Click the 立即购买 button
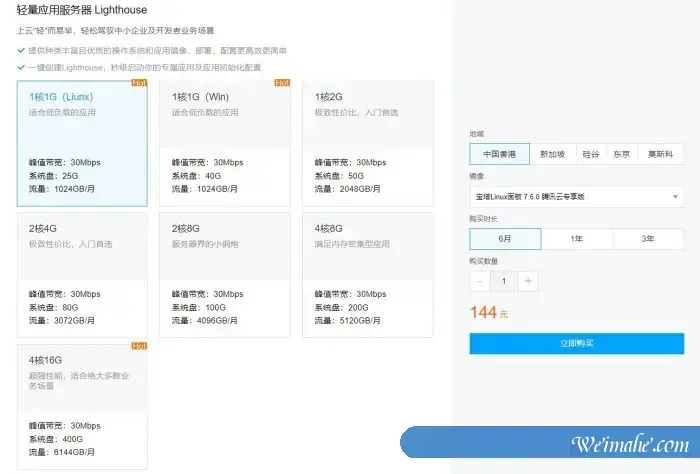Viewport: 700px width, 474px height. click(x=577, y=343)
